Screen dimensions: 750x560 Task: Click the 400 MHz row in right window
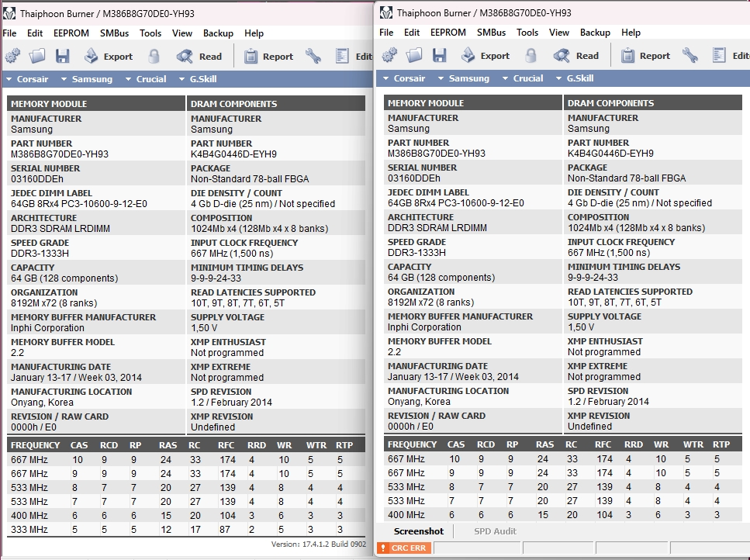(x=562, y=514)
